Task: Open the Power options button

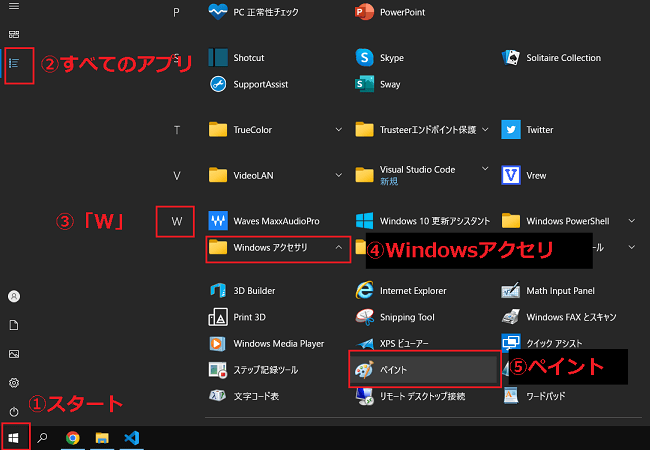Action: 14,411
